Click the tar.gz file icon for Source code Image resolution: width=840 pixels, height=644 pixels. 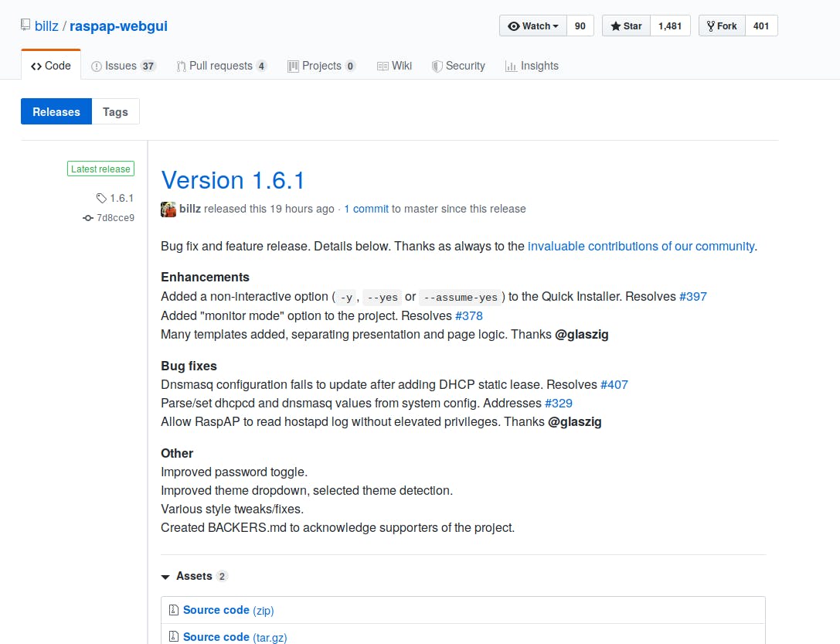(x=174, y=637)
